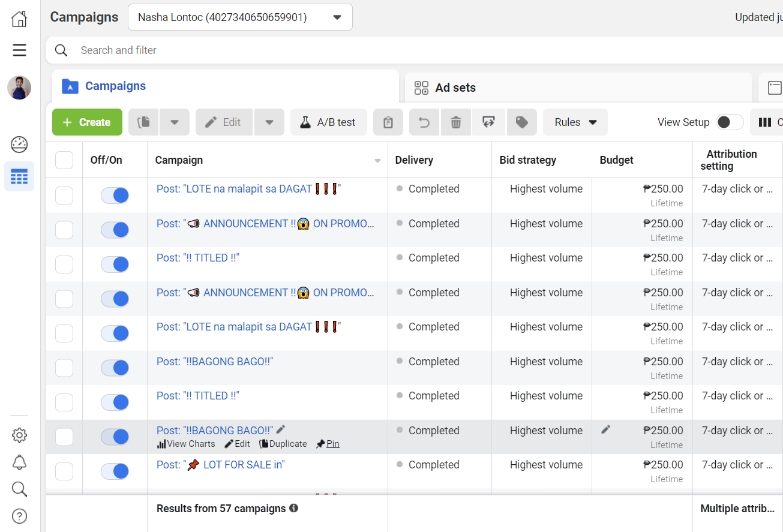Toggle off first LOTE na malapit campaign
Screen dimensions: 783x532
[x=115, y=196]
